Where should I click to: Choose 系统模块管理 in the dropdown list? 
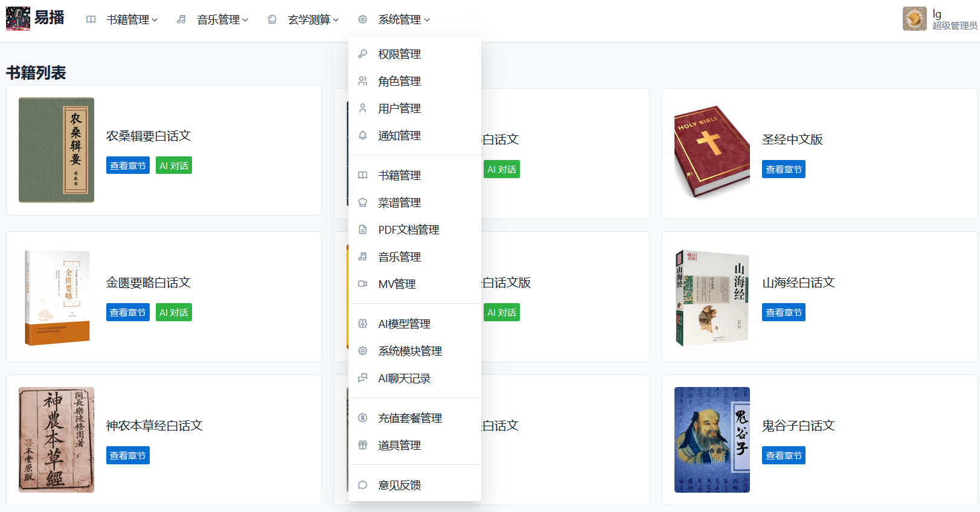click(x=409, y=351)
